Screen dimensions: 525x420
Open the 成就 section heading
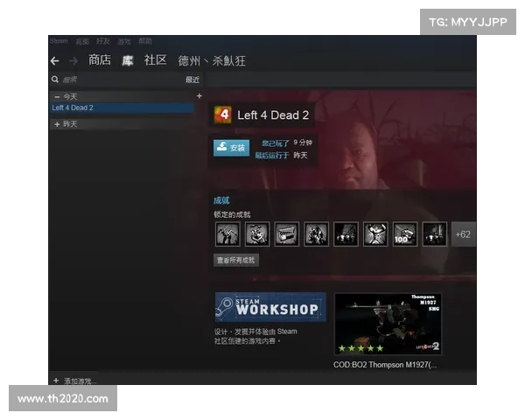[x=221, y=200]
